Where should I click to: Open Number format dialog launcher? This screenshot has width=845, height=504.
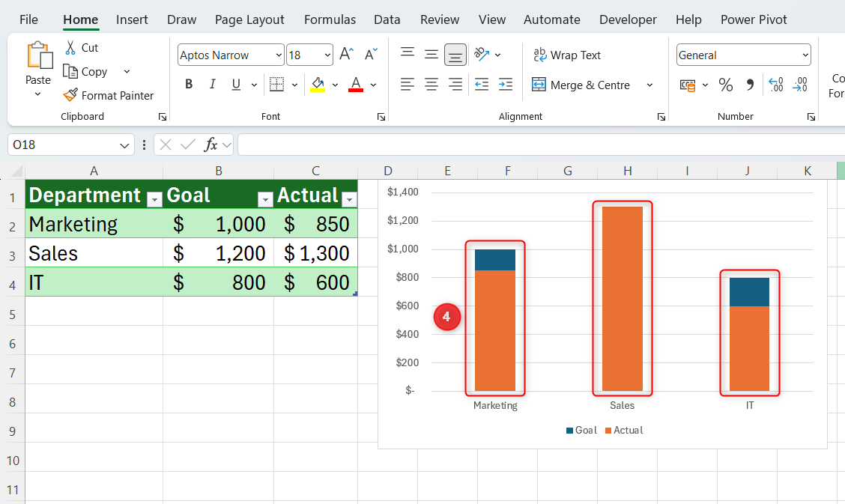pyautogui.click(x=811, y=117)
